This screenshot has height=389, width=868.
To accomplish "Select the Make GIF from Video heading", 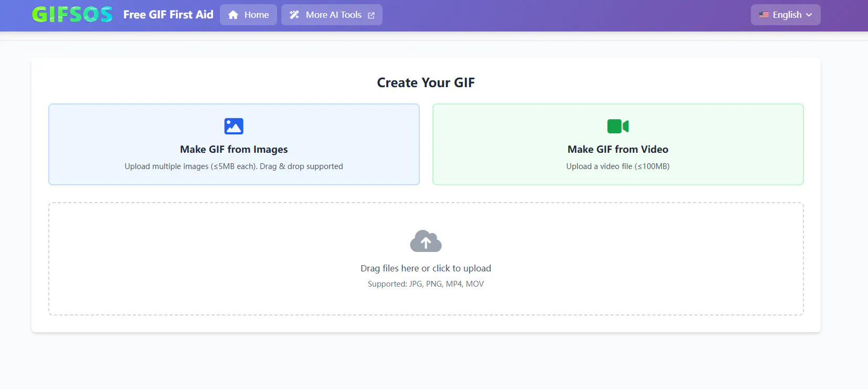I will (618, 149).
